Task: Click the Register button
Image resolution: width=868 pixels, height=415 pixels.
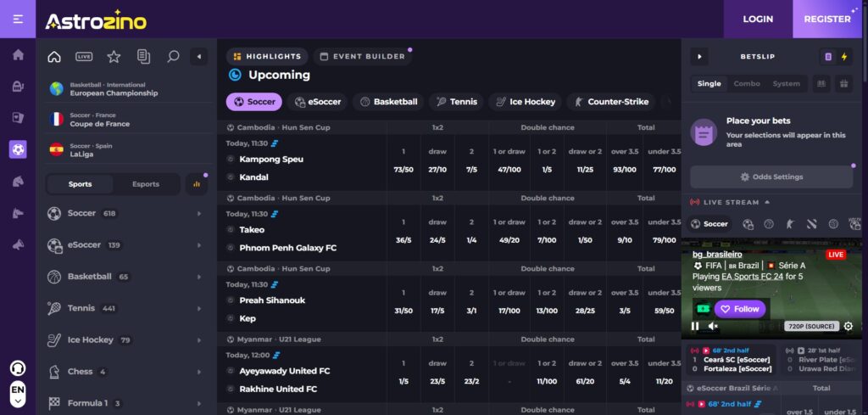Action: pos(826,19)
